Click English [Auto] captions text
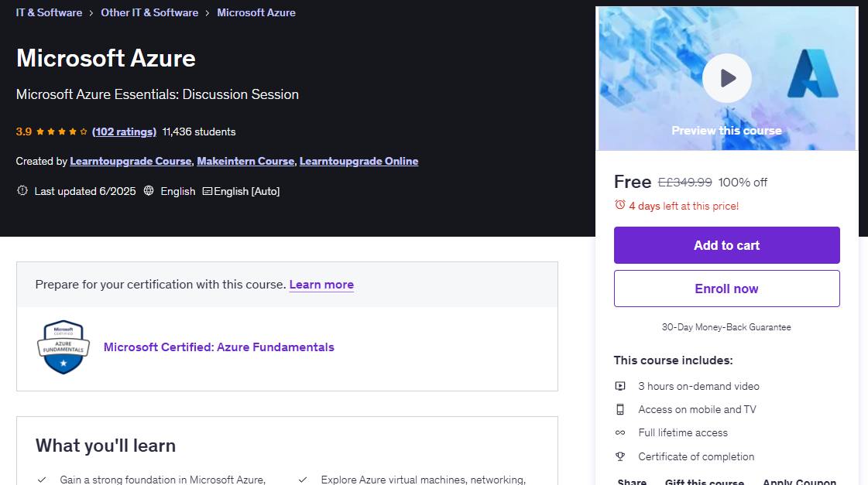 click(247, 191)
